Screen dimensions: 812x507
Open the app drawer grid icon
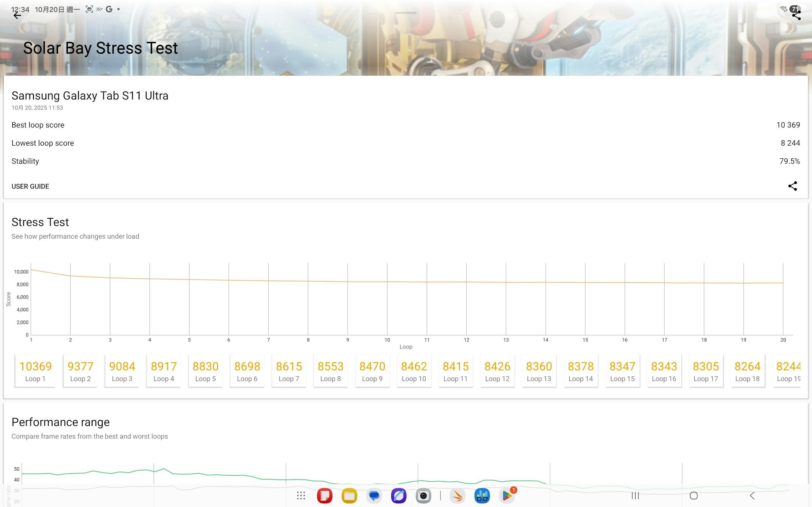point(301,495)
